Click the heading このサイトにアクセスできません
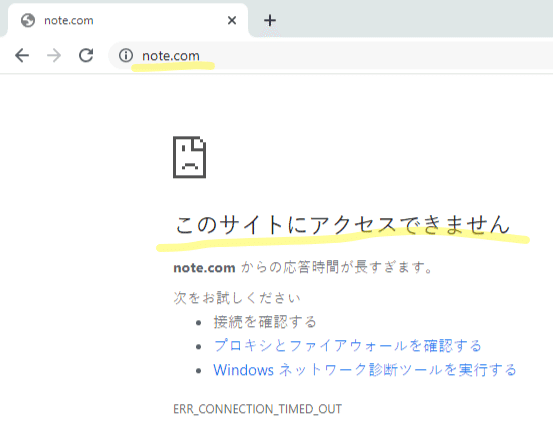This screenshot has height=427, width=553. click(343, 225)
